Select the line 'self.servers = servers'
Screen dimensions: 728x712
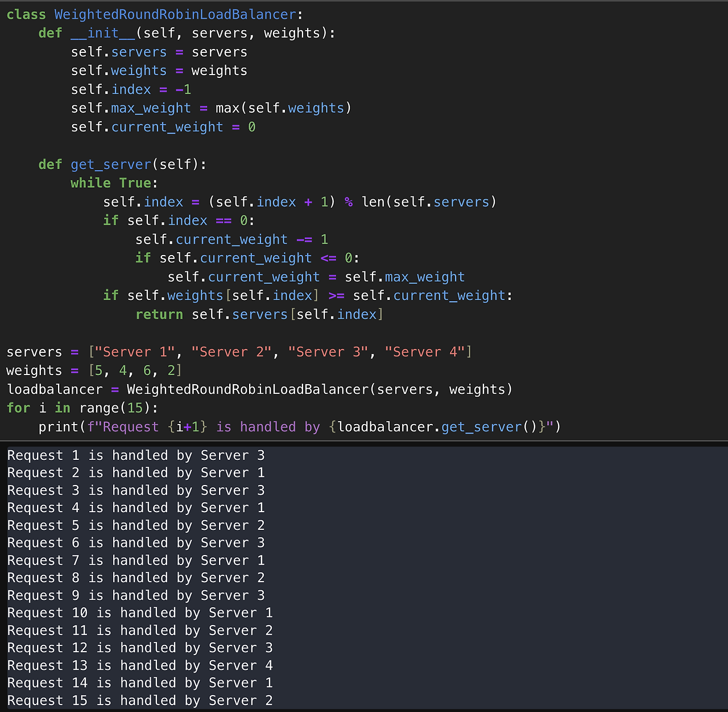coord(159,52)
